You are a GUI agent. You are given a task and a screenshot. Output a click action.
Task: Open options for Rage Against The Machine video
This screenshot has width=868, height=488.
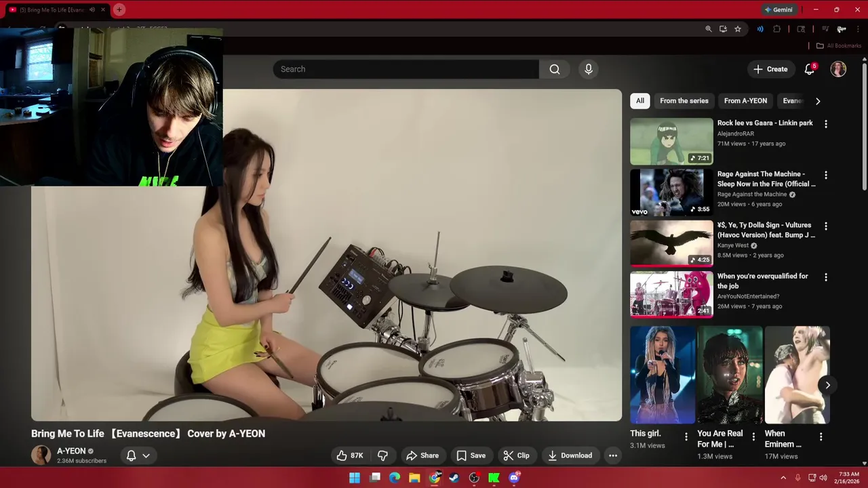(825, 175)
